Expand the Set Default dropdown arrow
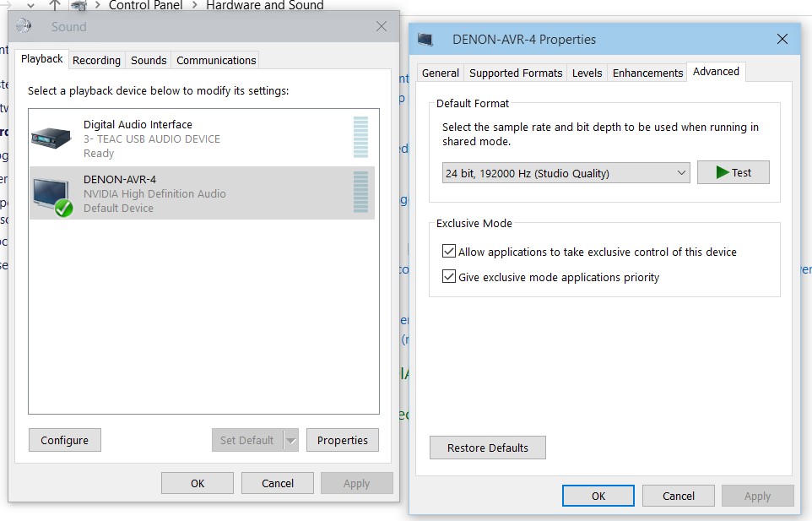812x521 pixels. [x=291, y=440]
